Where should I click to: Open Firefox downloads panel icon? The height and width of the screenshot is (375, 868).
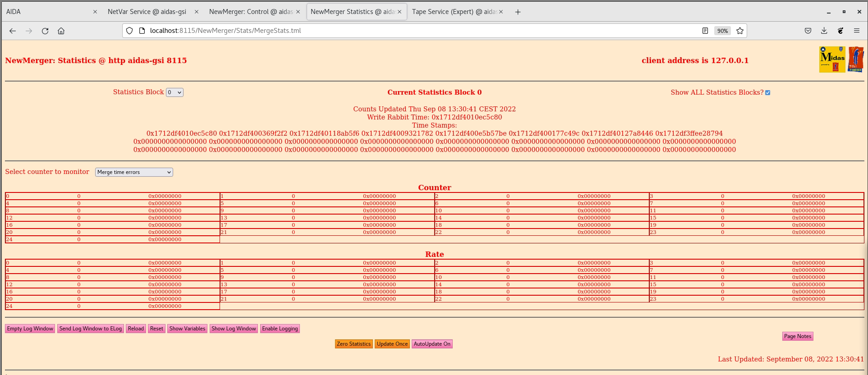[x=824, y=31]
